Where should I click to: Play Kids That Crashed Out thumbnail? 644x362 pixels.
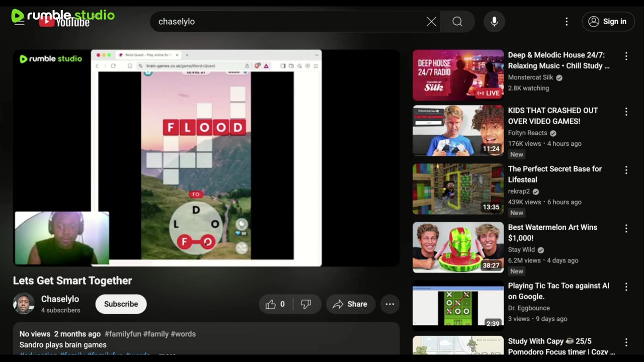[x=458, y=131]
